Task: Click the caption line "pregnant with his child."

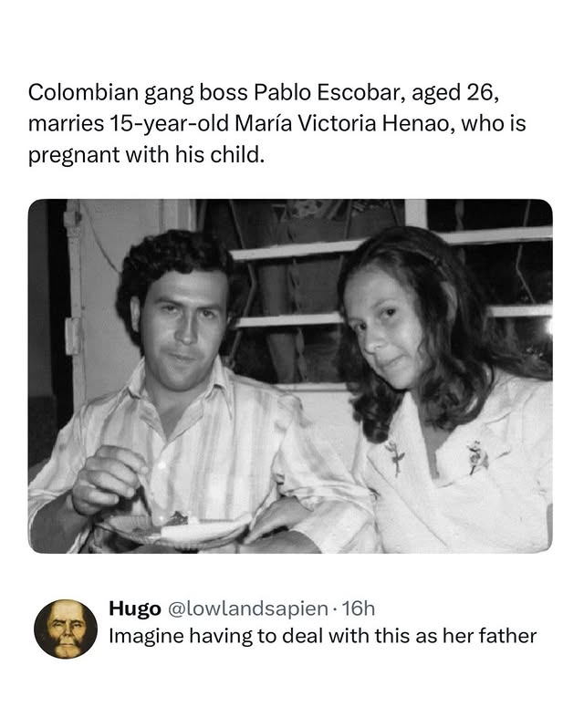Action: coord(147,155)
